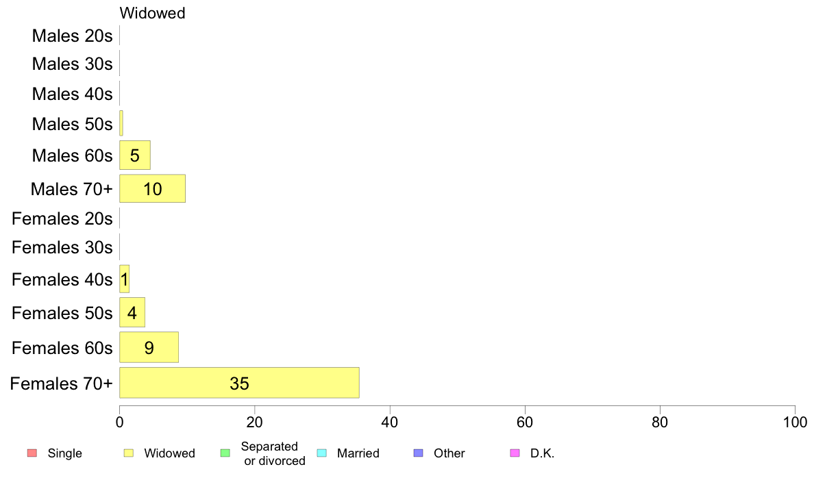The width and height of the screenshot is (814, 504).
Task: Click the Separated or divorced legend text
Action: (x=273, y=453)
